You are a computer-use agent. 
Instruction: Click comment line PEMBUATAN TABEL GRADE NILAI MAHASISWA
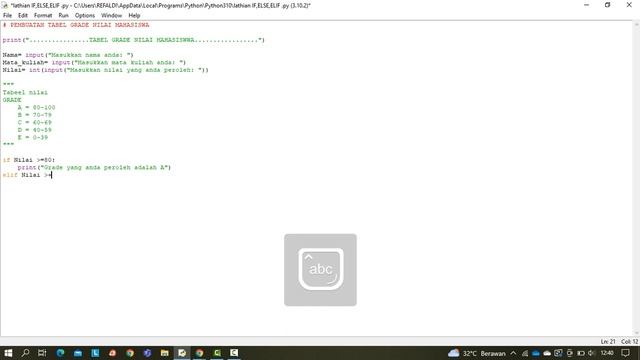[x=76, y=25]
